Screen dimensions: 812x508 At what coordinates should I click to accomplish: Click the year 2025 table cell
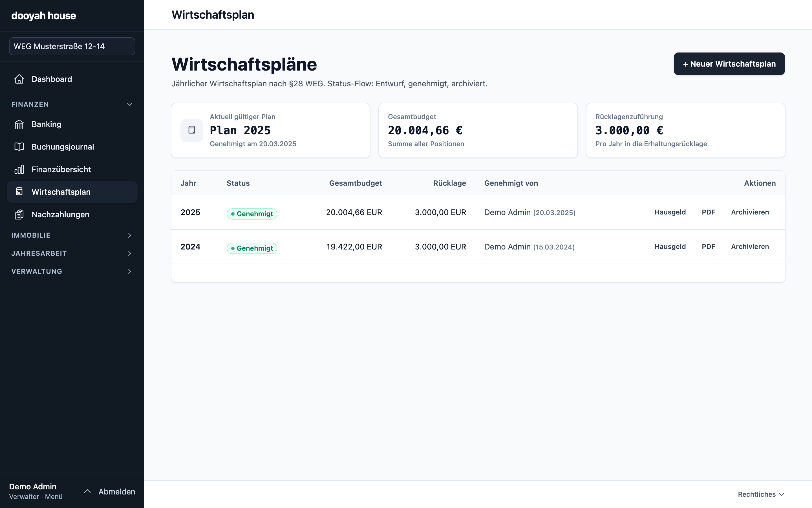pyautogui.click(x=190, y=212)
